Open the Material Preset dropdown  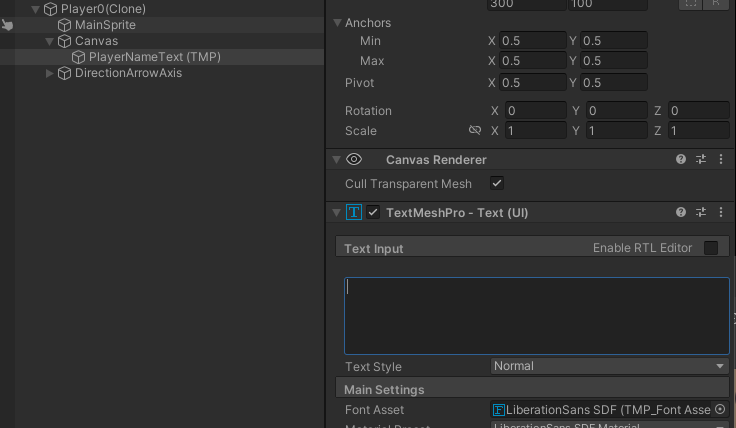coord(610,425)
